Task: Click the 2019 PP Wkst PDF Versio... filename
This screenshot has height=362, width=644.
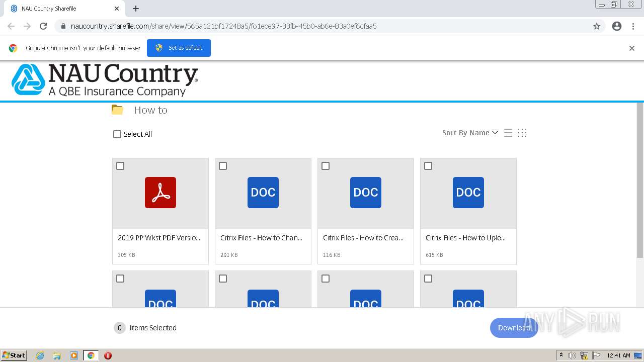Action: pos(159,238)
